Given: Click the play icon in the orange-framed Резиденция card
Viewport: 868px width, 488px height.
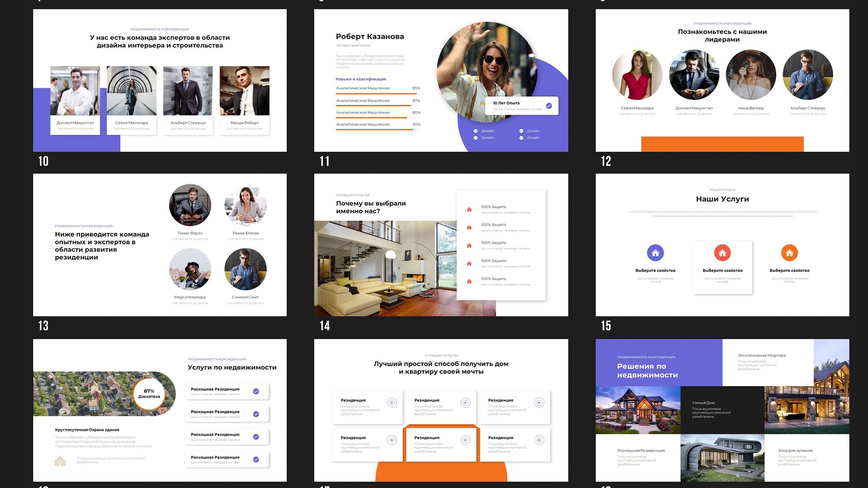Looking at the screenshot, I should pos(465,440).
